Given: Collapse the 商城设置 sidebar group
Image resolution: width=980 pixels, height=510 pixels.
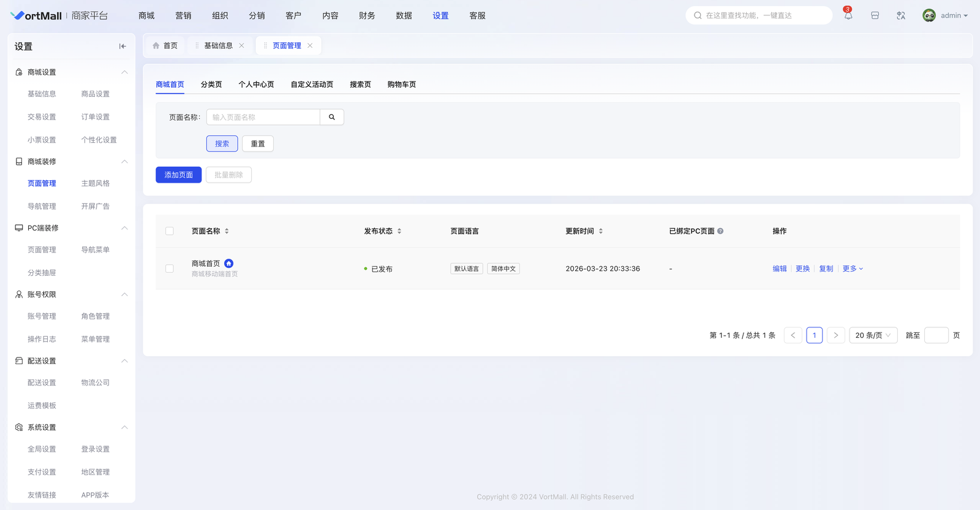Looking at the screenshot, I should tap(124, 72).
